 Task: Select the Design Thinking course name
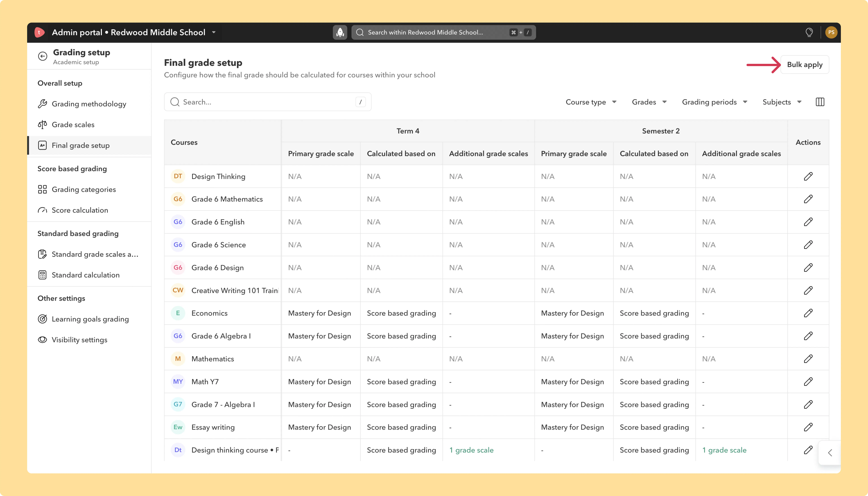(x=218, y=176)
